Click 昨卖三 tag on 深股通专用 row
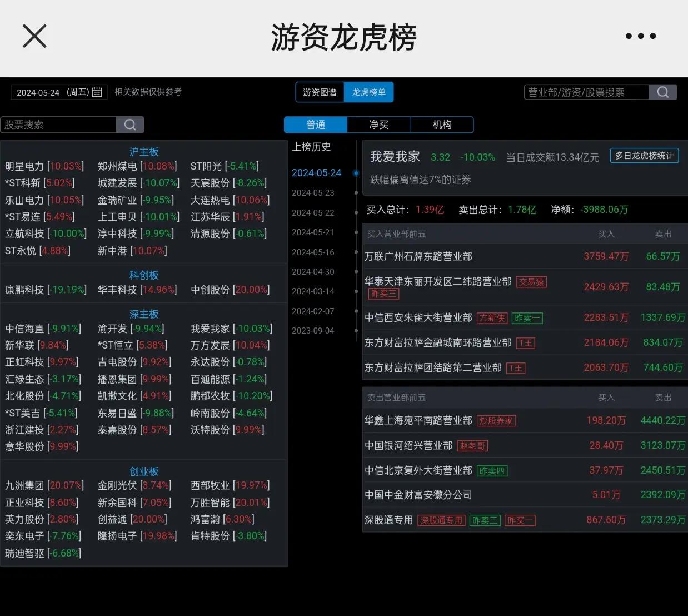Screen dimensions: 688x616 pos(485,520)
